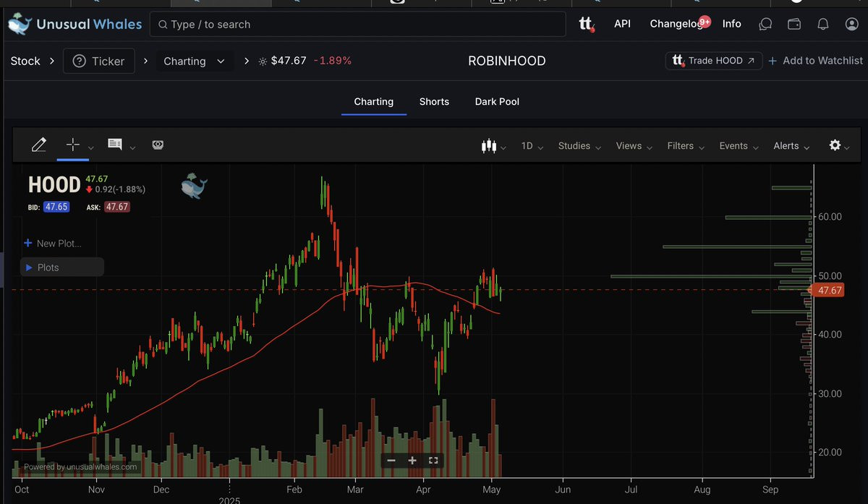Click the 47.67 current price tag
Image resolution: width=868 pixels, height=504 pixels.
pyautogui.click(x=829, y=290)
